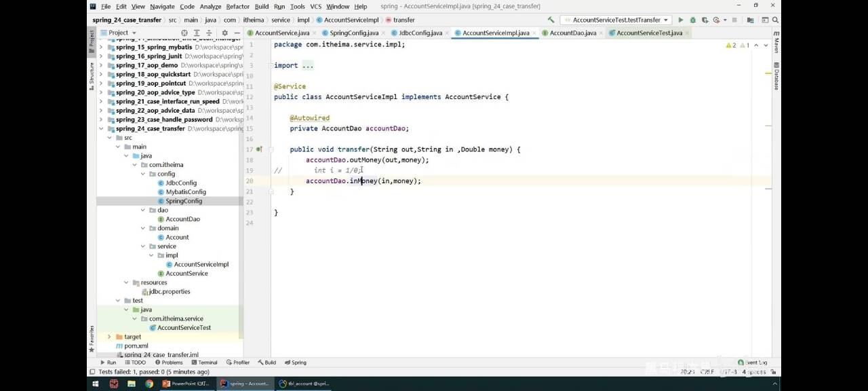Open the Refactor menu
The width and height of the screenshot is (868, 391).
[238, 6]
